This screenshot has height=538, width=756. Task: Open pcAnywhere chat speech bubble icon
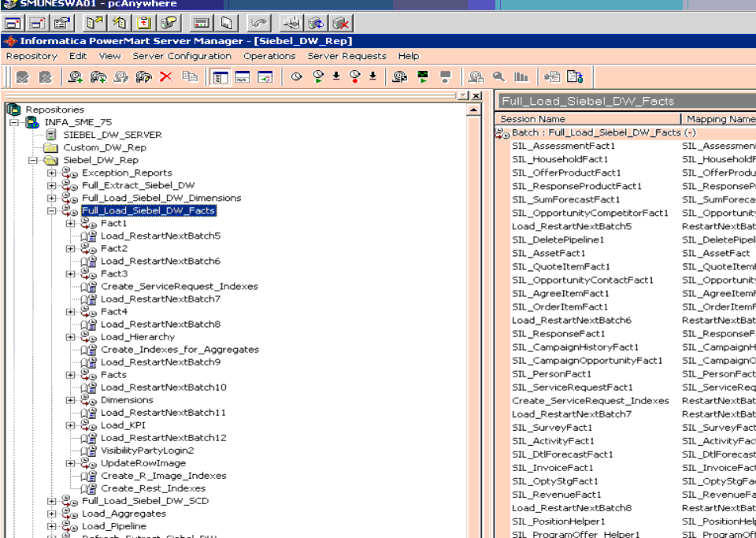pos(170,23)
